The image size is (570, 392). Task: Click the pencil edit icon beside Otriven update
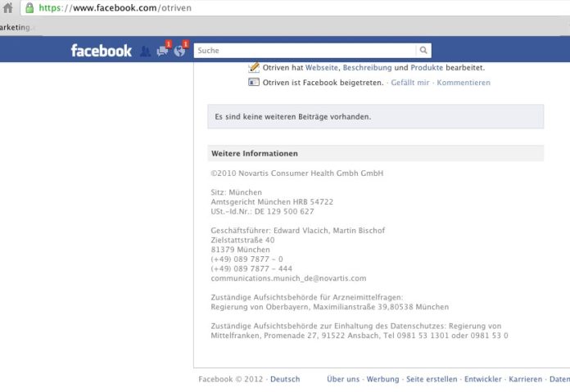coord(254,68)
